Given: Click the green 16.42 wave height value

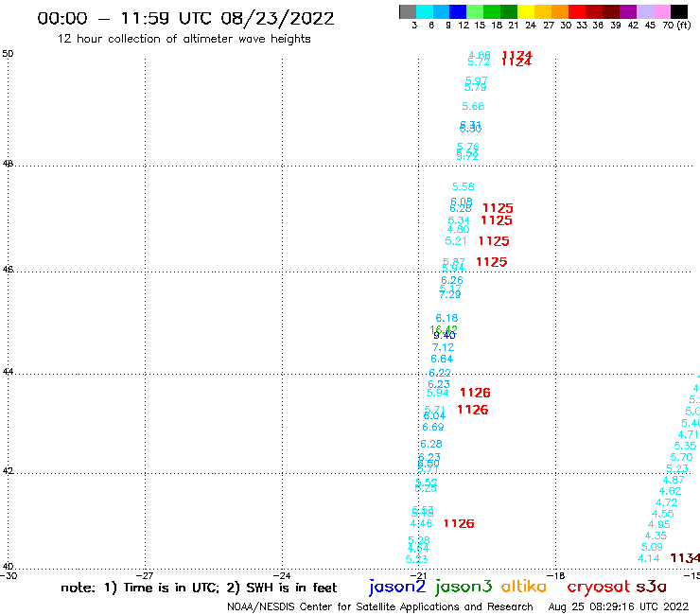Looking at the screenshot, I should [444, 329].
